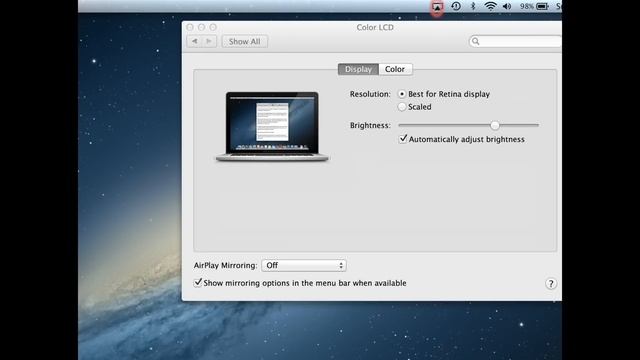This screenshot has width=640, height=360.
Task: Open the volume speaker menu bar icon
Action: (x=507, y=6)
